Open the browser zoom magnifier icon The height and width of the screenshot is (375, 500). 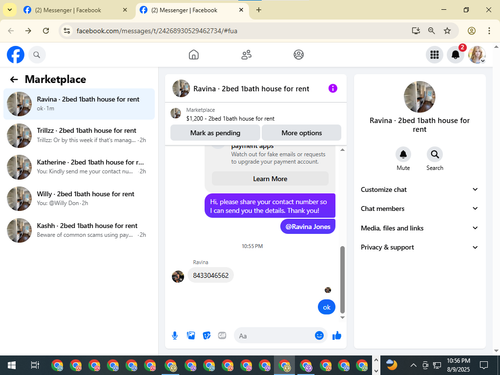431,31
